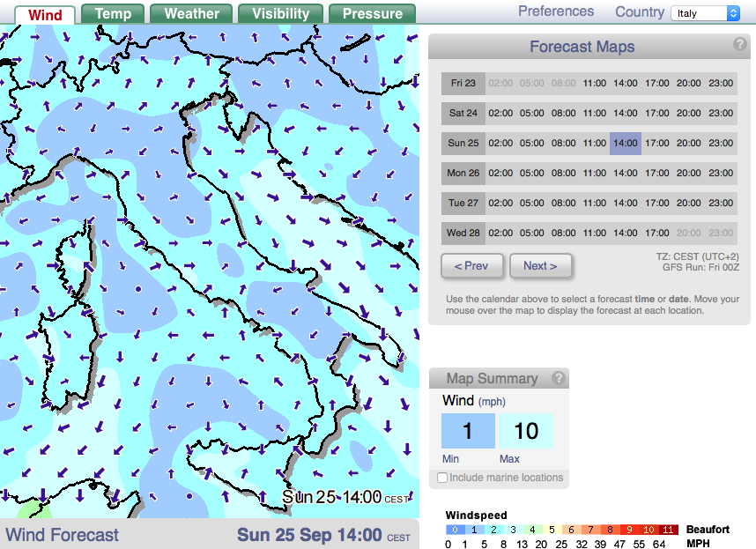Viewport: 756px width, 549px height.
Task: Pick Wed 28 17:00 forecast time
Action: 657,233
